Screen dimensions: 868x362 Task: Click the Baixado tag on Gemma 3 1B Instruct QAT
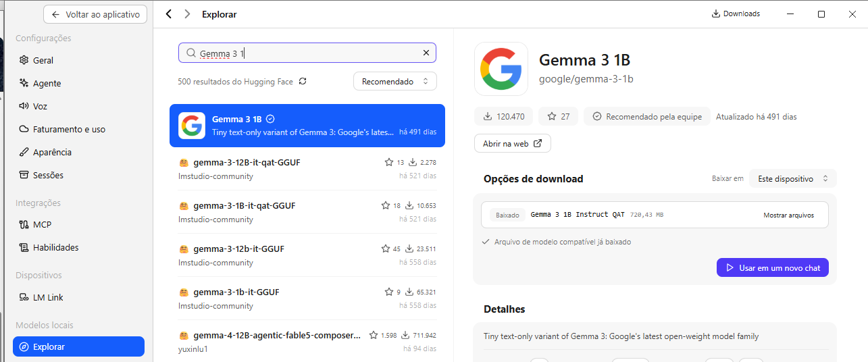click(x=507, y=215)
